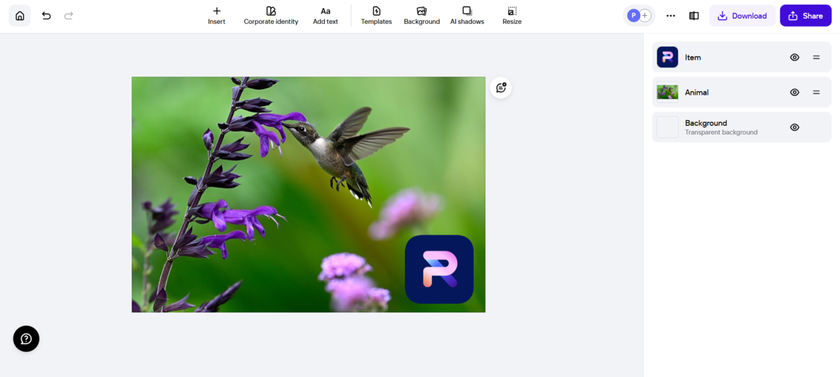This screenshot has height=377, width=840.
Task: Redo the last undone action
Action: tap(69, 16)
